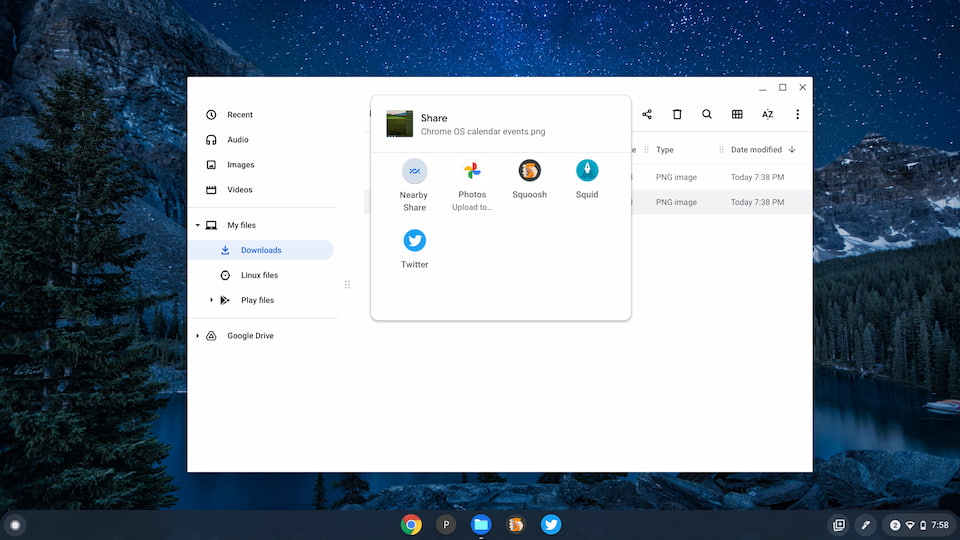Open Twitter from the shelf
This screenshot has width=960, height=540.
click(550, 525)
